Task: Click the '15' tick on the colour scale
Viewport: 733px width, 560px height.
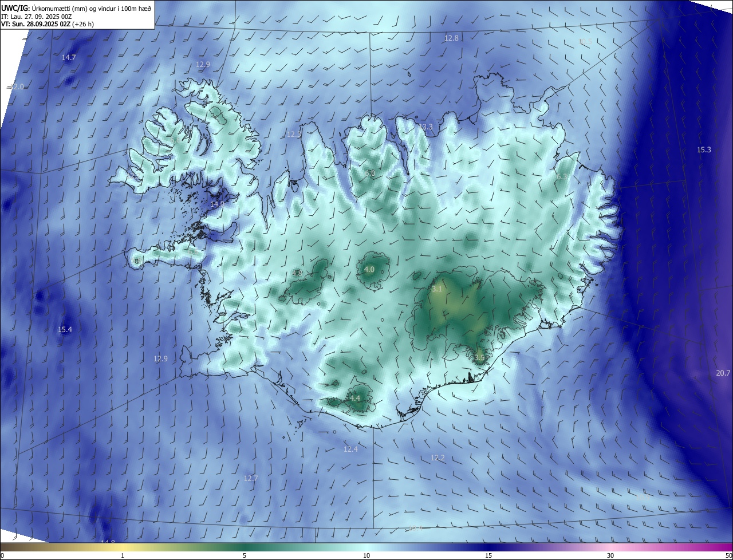Action: click(x=488, y=555)
